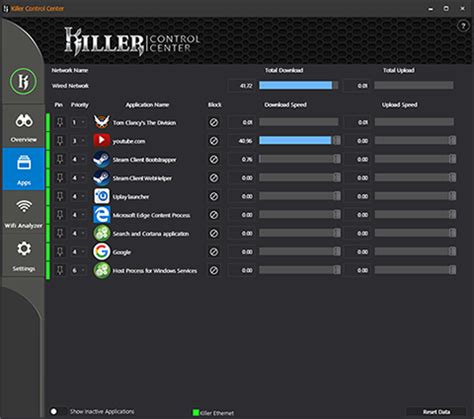Block Host Process for Windows Services
474x419 pixels.
[x=214, y=270]
